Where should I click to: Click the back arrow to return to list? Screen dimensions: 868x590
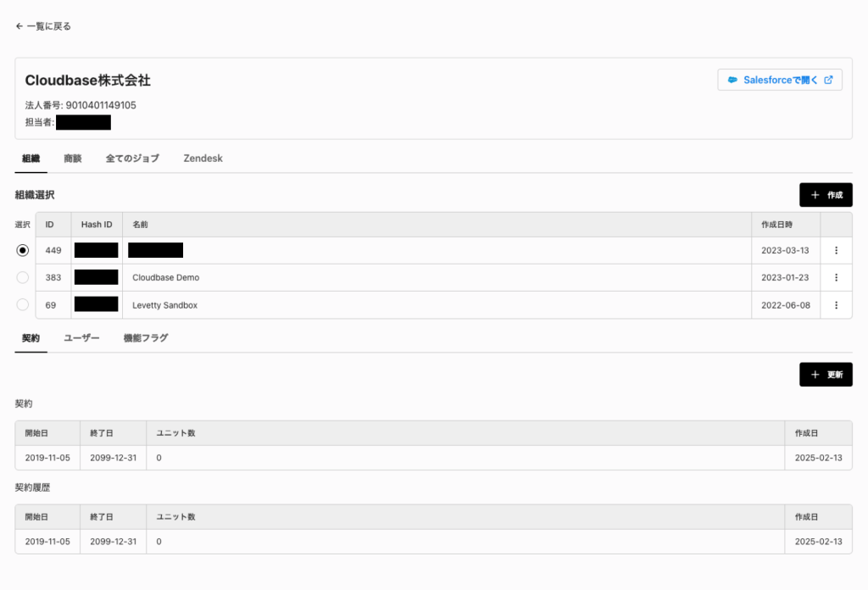(x=19, y=26)
